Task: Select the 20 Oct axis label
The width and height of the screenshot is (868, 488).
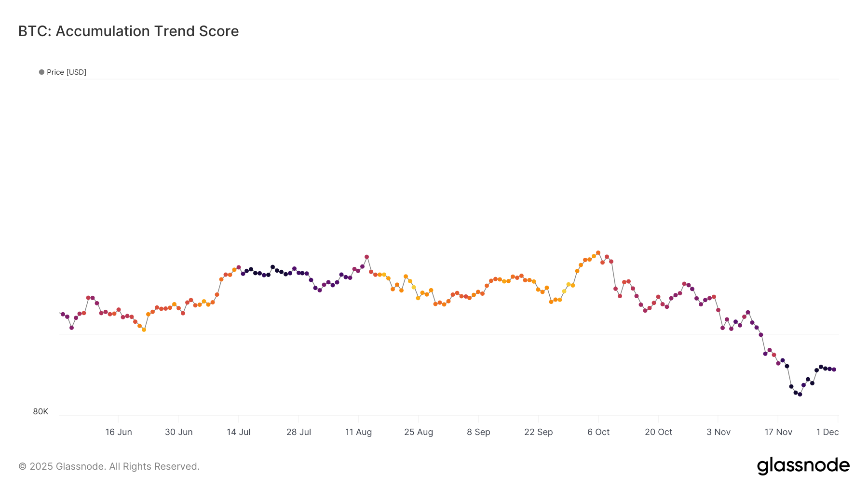Action: click(x=658, y=432)
